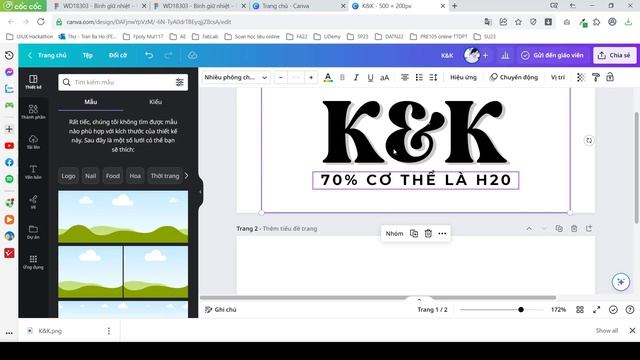Undo the last action in Canva

(149, 55)
